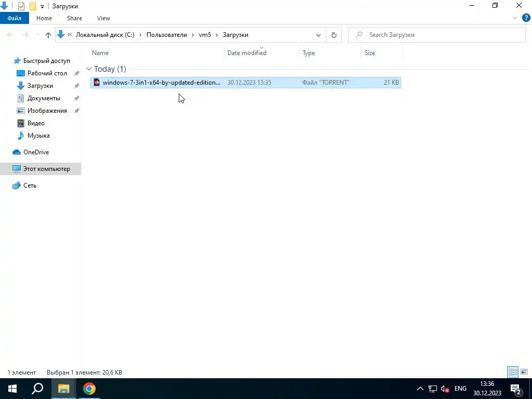This screenshot has height=399, width=532.
Task: Switch to large thumbnails view layout
Action: (x=524, y=372)
